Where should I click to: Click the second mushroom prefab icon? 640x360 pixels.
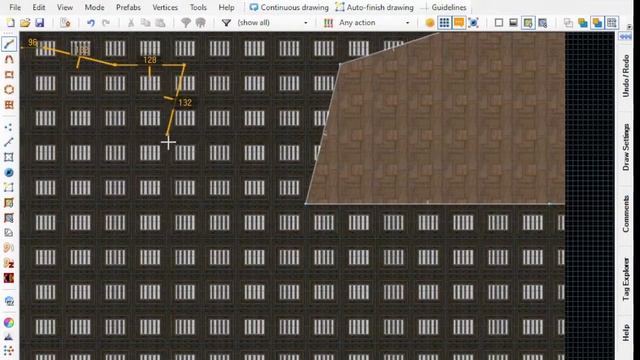pos(200,23)
